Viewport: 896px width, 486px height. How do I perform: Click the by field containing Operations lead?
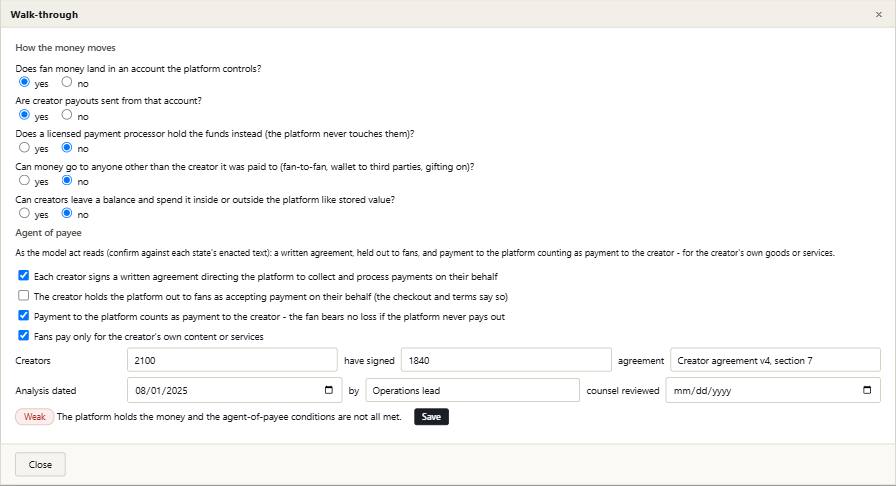pyautogui.click(x=473, y=390)
